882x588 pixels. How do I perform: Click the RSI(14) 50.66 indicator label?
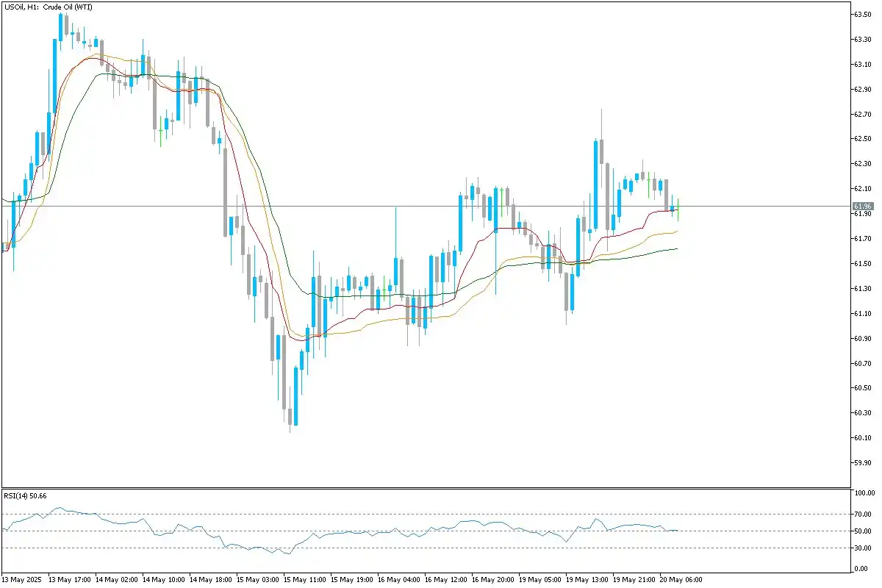click(x=26, y=496)
